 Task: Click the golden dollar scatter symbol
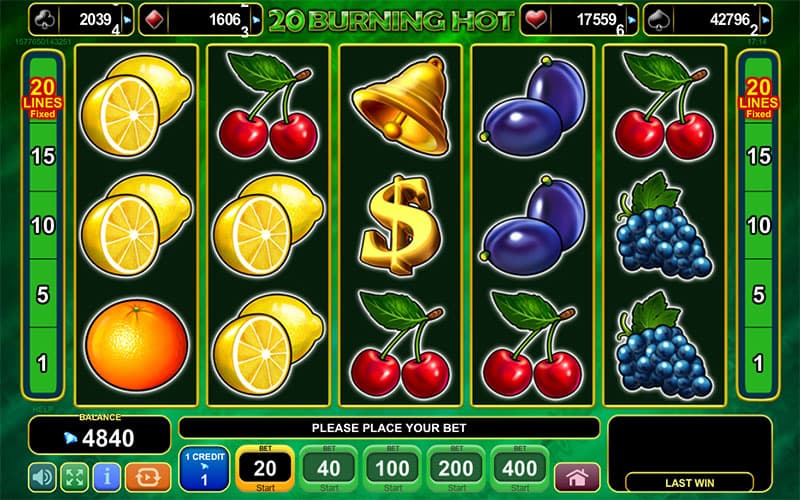pyautogui.click(x=401, y=225)
